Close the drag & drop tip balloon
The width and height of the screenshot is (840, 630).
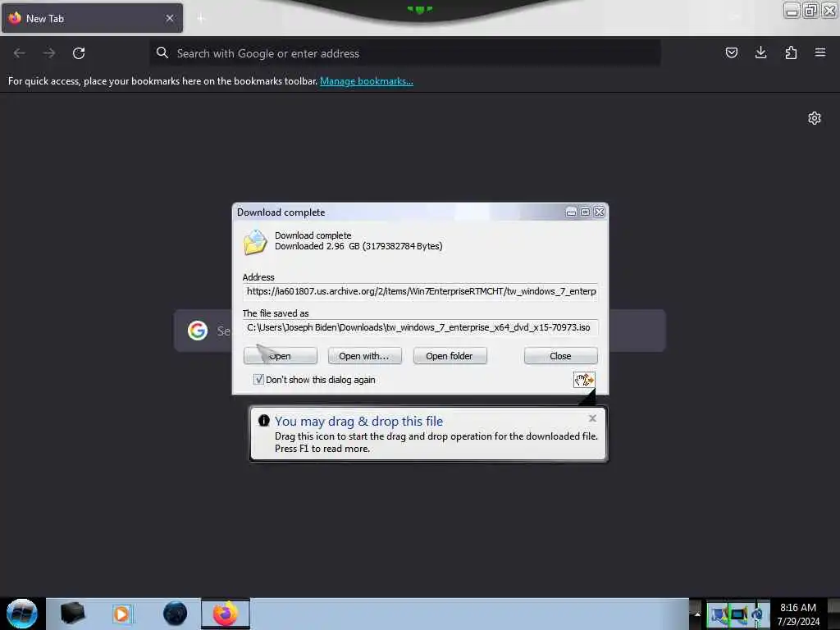pos(592,418)
